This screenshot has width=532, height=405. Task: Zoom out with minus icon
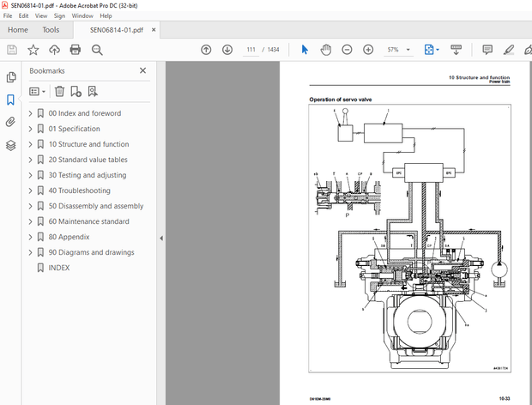pos(347,50)
